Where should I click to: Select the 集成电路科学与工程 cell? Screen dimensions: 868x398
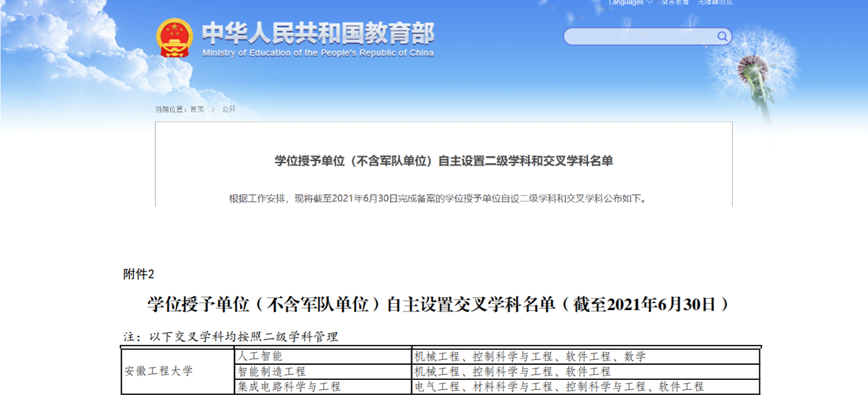[289, 387]
